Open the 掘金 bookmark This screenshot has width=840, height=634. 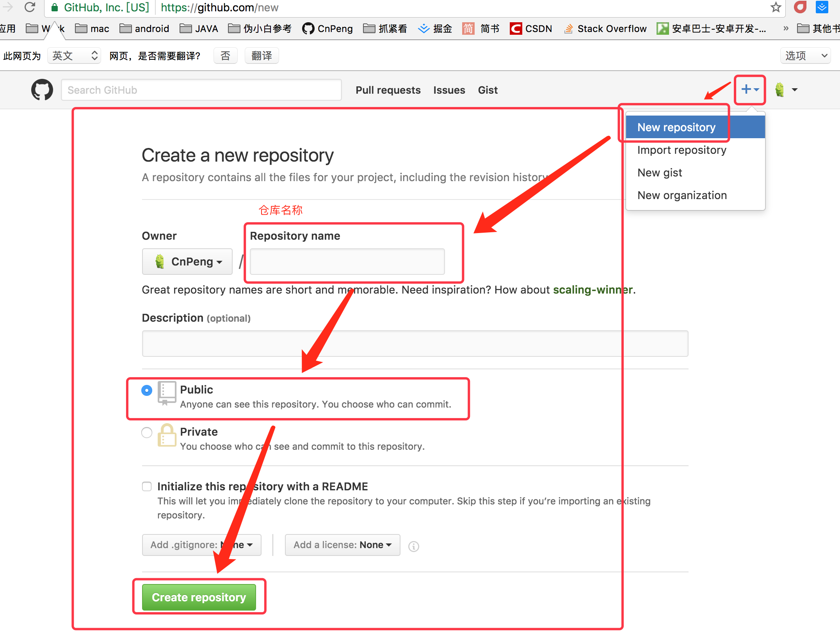point(435,28)
